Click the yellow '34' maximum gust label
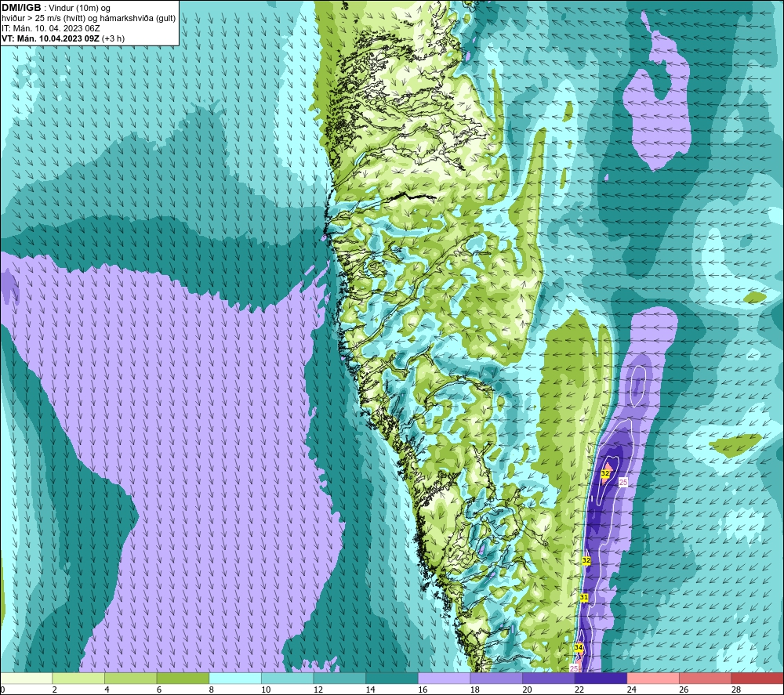Viewport: 784px width, 695px height. pyautogui.click(x=579, y=647)
